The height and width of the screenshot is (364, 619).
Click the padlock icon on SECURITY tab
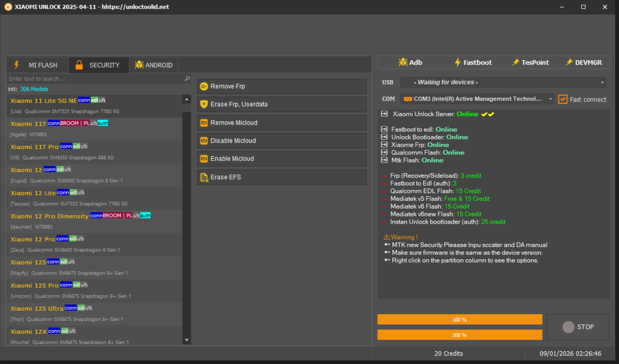pos(79,65)
